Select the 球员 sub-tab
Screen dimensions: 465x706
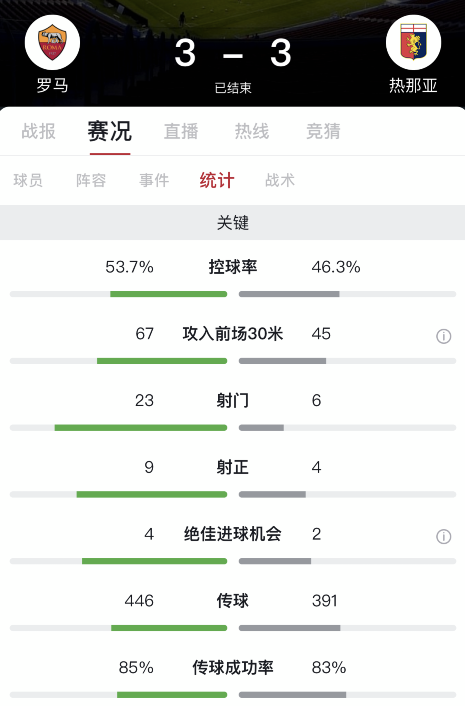pos(28,180)
